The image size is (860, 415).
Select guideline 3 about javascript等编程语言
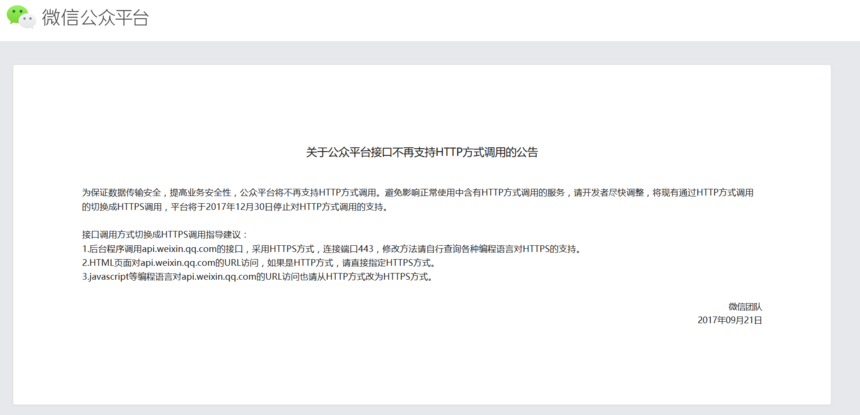pyautogui.click(x=258, y=277)
